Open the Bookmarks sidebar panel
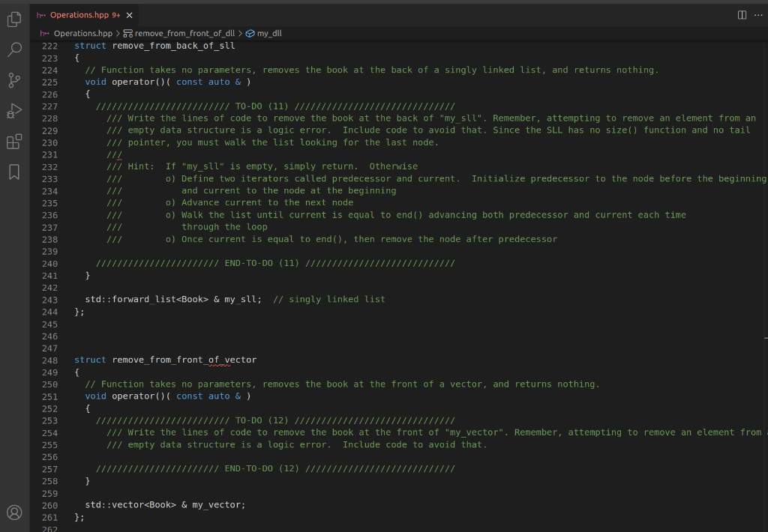This screenshot has width=768, height=532. click(13, 172)
